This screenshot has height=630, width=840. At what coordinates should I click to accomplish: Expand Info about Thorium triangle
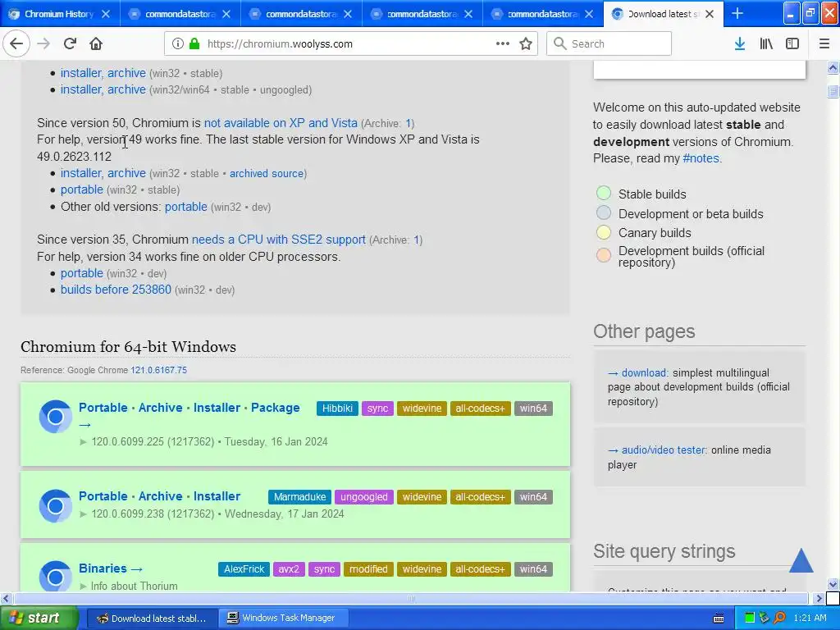(x=83, y=587)
